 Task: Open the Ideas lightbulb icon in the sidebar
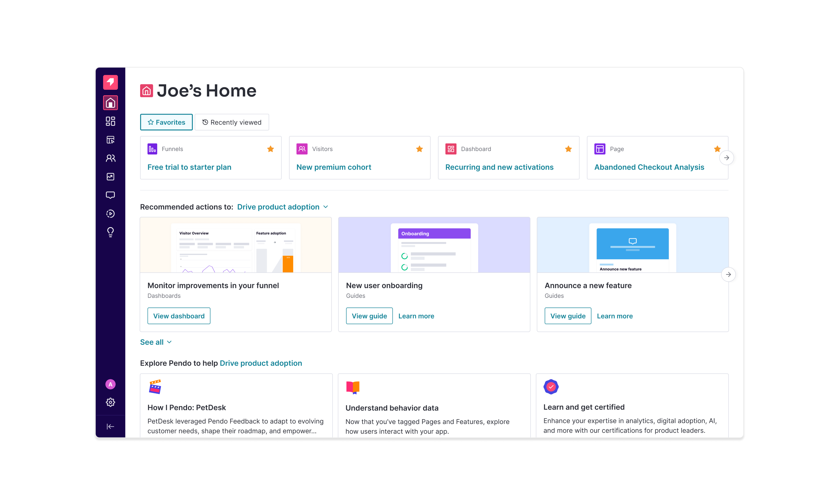110,232
